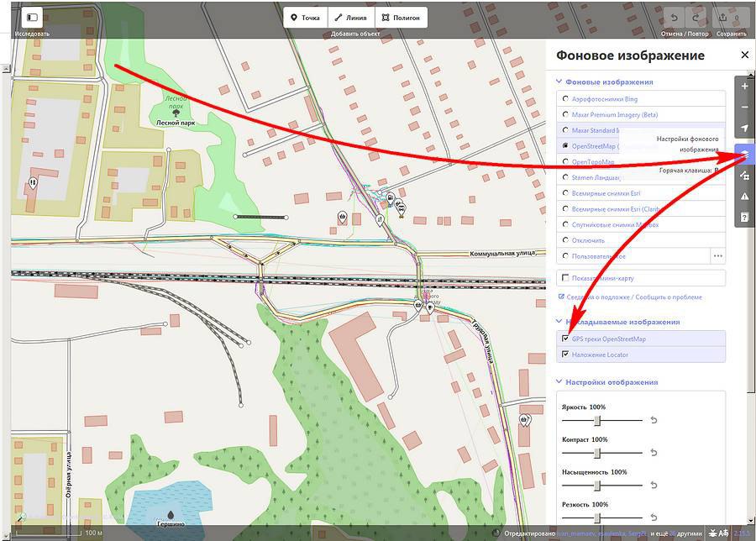Viewport: 756px width, 541px height.
Task: Collapse Настройки отображения section
Action: coord(607,382)
